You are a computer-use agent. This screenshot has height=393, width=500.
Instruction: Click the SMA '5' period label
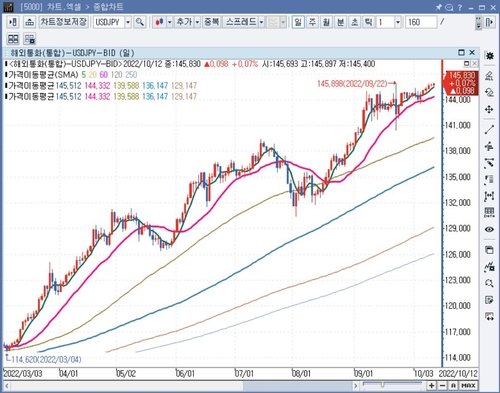pos(84,74)
